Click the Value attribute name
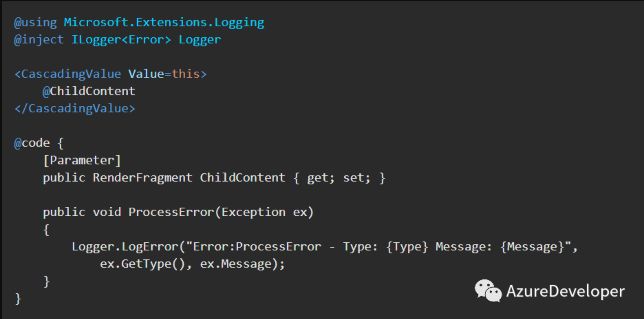644x319 pixels. 146,74
